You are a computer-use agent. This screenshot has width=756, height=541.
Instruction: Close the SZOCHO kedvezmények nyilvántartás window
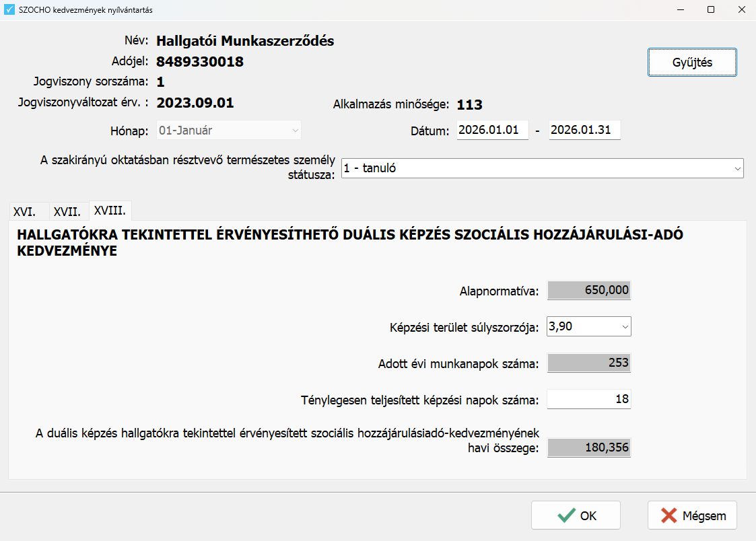tap(740, 10)
